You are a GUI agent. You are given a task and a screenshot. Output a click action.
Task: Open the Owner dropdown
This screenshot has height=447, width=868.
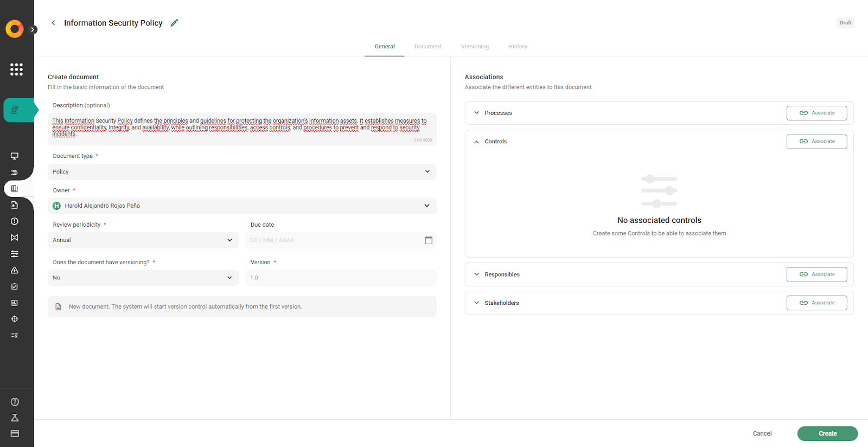[x=241, y=206]
